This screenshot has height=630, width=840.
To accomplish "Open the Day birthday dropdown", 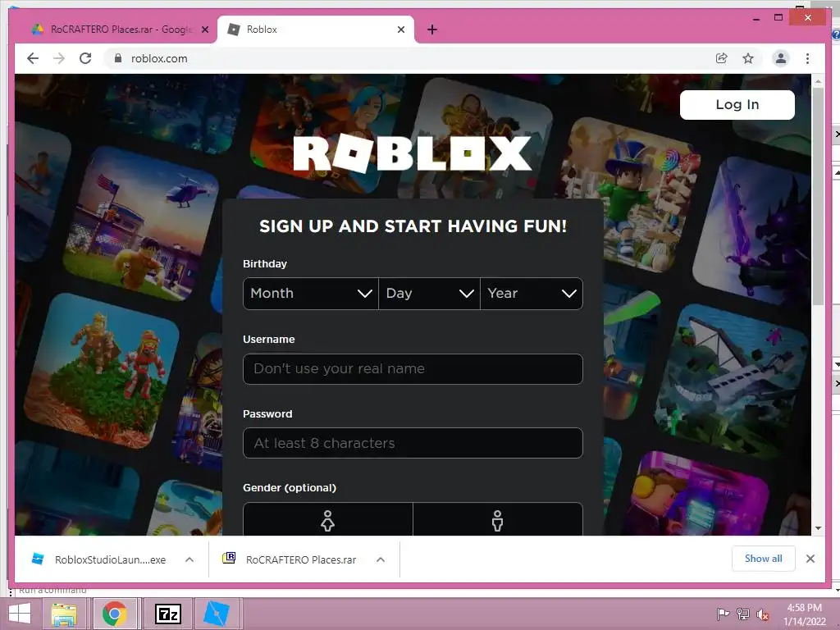I will [429, 294].
